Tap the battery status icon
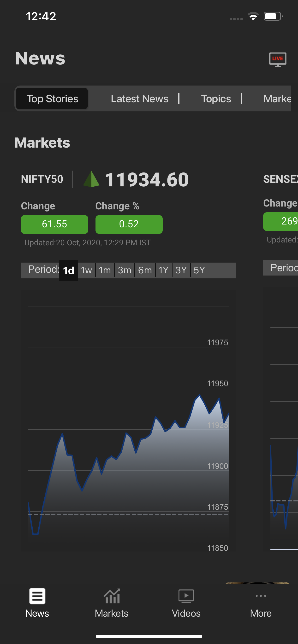 click(273, 17)
